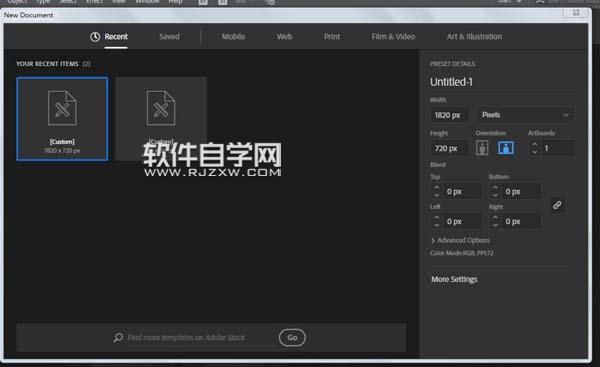The width and height of the screenshot is (600, 367).
Task: Open the Mobile presets tab
Action: 233,37
